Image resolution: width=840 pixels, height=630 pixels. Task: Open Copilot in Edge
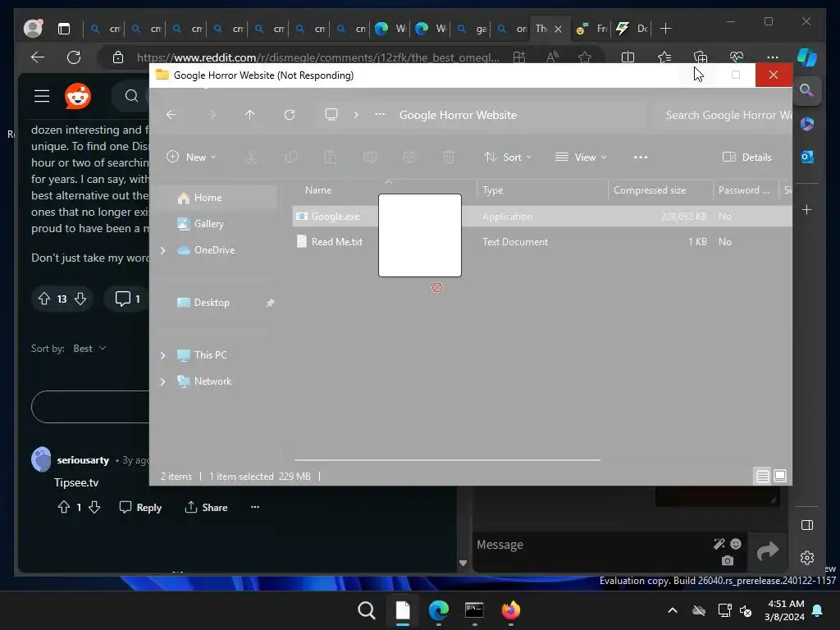click(807, 57)
